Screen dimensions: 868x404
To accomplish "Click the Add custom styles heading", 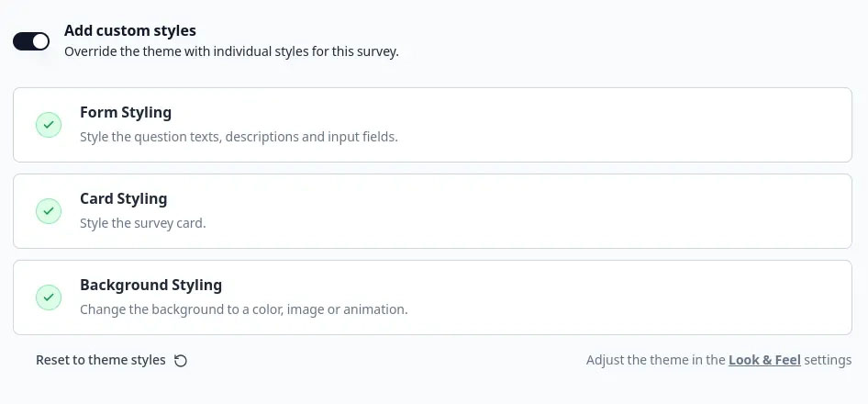I will (129, 31).
